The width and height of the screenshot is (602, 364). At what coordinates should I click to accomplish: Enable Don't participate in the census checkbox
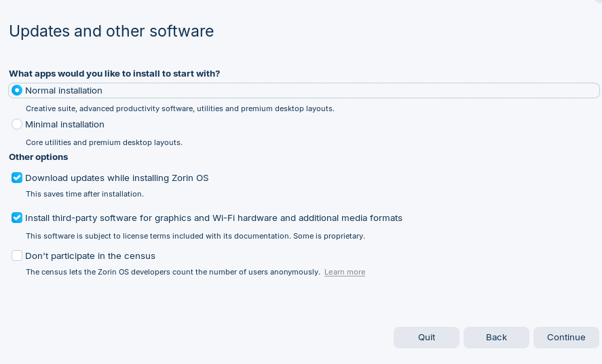(x=17, y=256)
